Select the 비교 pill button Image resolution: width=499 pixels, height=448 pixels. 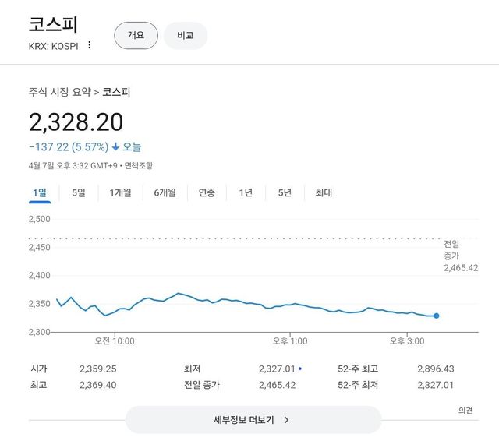tap(186, 35)
